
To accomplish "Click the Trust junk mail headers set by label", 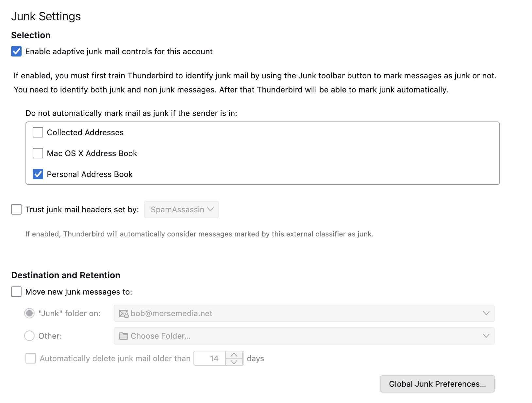I will point(82,210).
